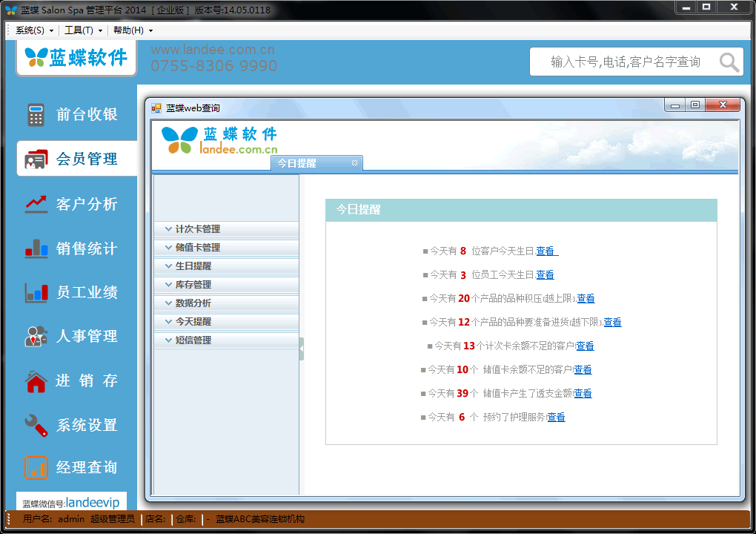Click the 今日提醒 panel header

pos(521,210)
